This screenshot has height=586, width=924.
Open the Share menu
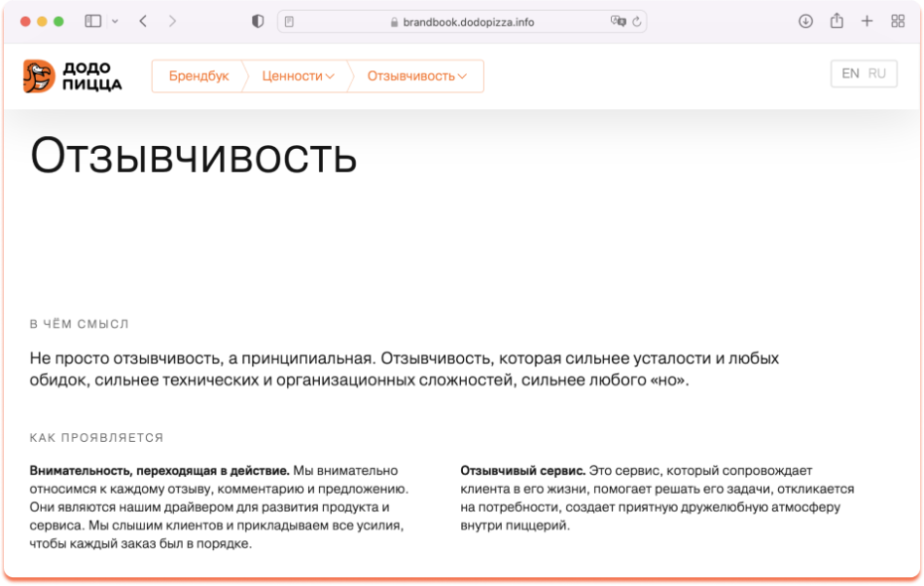coord(836,21)
